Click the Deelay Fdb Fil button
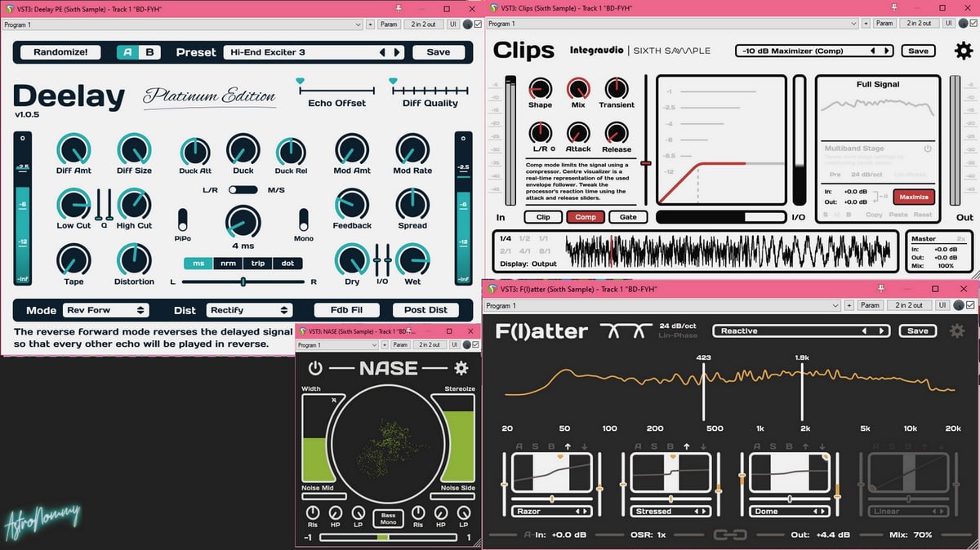This screenshot has width=980, height=550. click(346, 310)
